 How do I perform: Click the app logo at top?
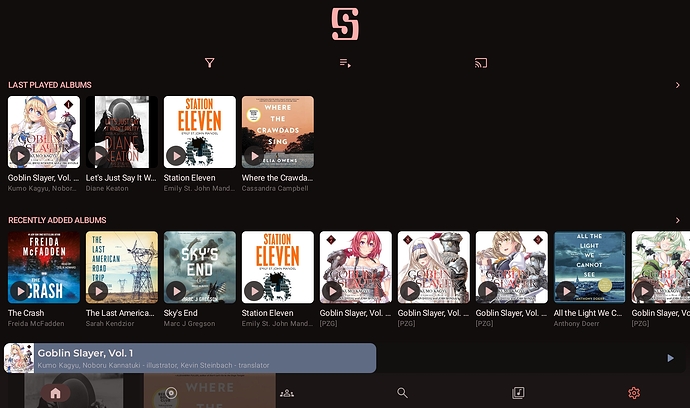click(x=345, y=24)
